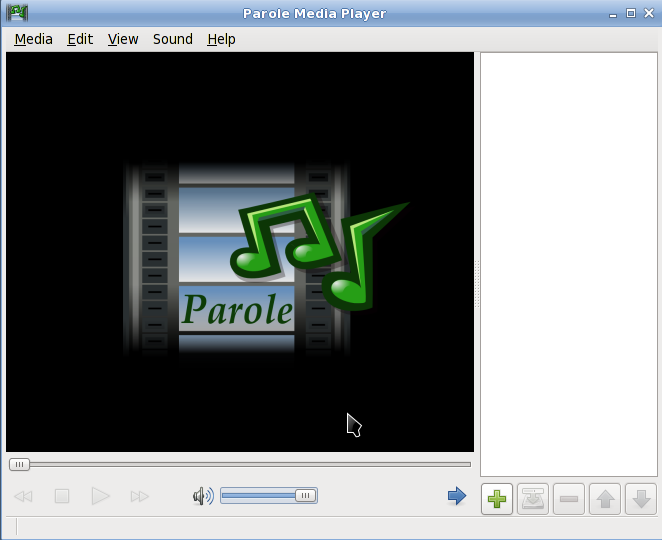
Task: Click the volume slider handle
Action: 305,495
